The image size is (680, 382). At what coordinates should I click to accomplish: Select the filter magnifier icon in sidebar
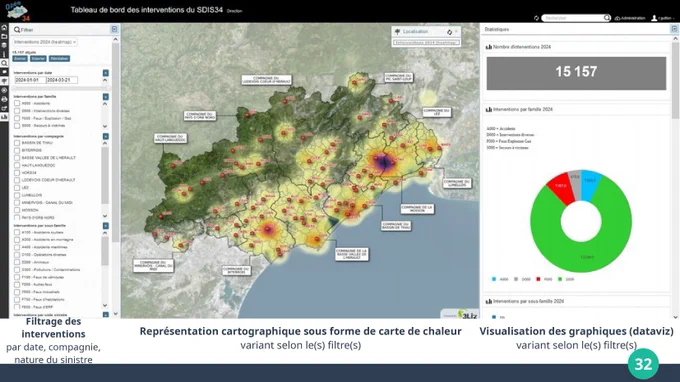coord(4,63)
